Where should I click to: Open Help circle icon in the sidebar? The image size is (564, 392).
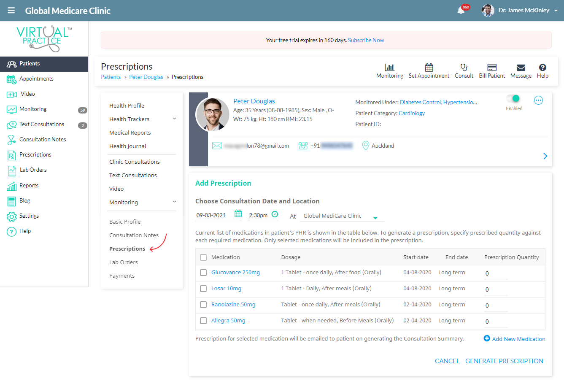[x=11, y=231]
